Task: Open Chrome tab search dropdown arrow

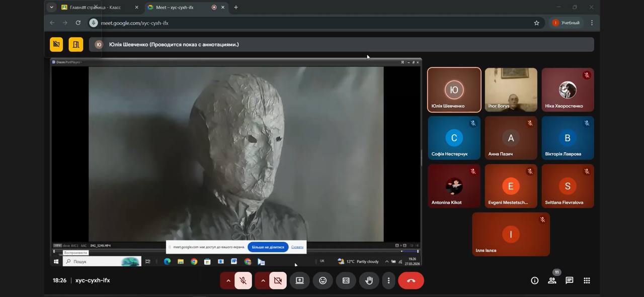Action: (51, 8)
